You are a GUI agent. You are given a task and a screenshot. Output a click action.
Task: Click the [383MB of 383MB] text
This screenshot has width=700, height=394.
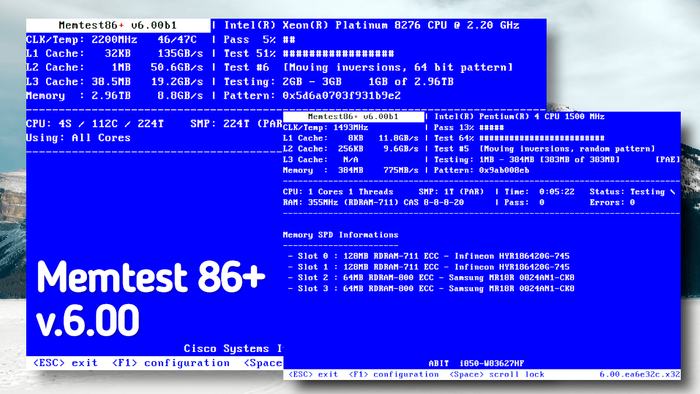pyautogui.click(x=580, y=160)
